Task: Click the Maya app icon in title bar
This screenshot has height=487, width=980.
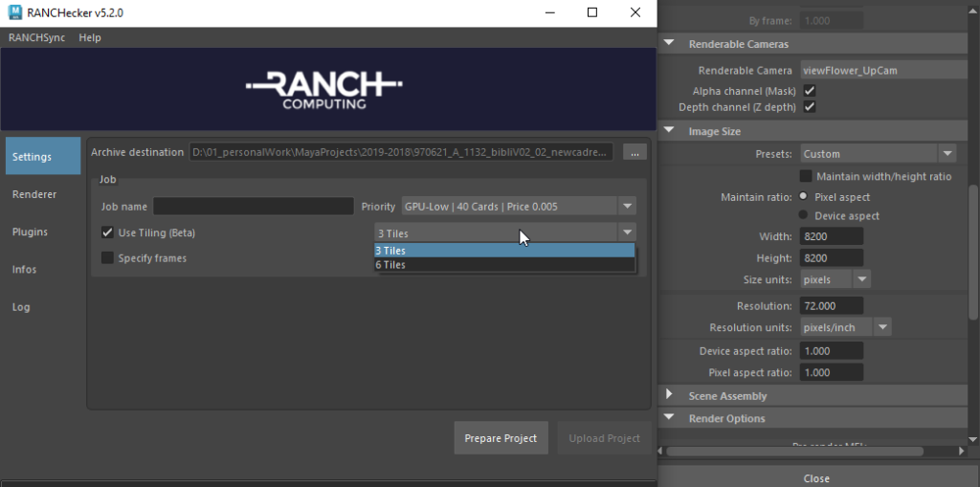Action: click(15, 11)
